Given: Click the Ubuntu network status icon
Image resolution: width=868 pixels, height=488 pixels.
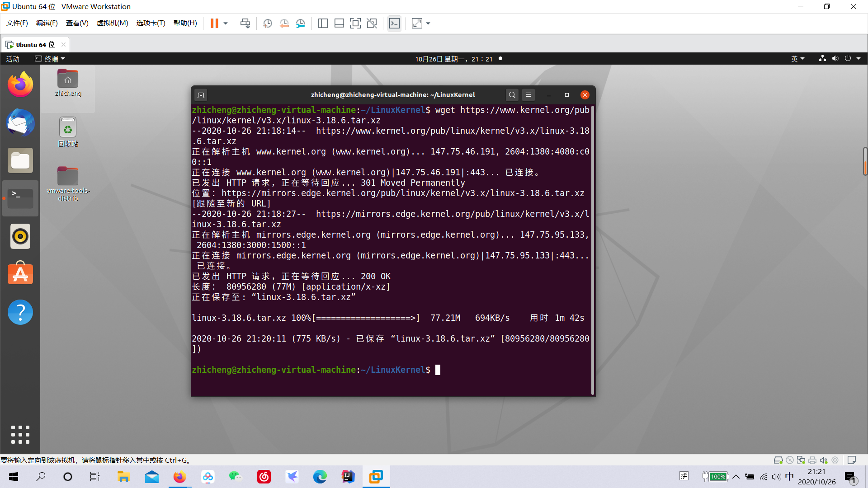Looking at the screenshot, I should (x=822, y=59).
